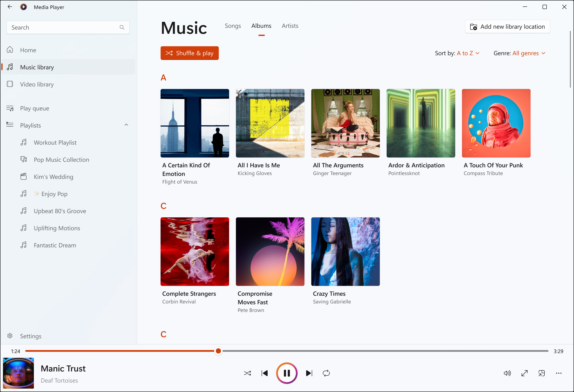The image size is (574, 392).
Task: Open the Play queue
Action: tap(68, 108)
